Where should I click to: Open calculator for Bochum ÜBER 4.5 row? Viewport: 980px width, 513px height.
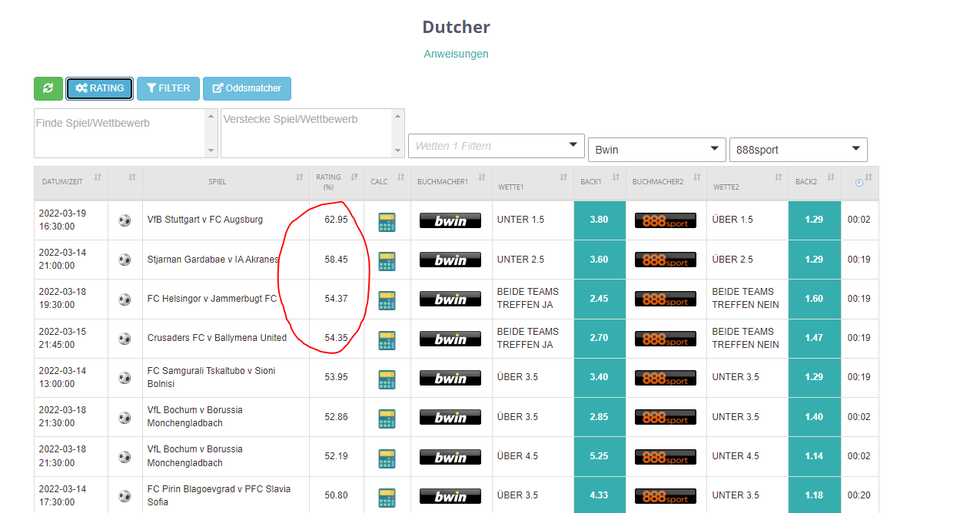pos(387,458)
